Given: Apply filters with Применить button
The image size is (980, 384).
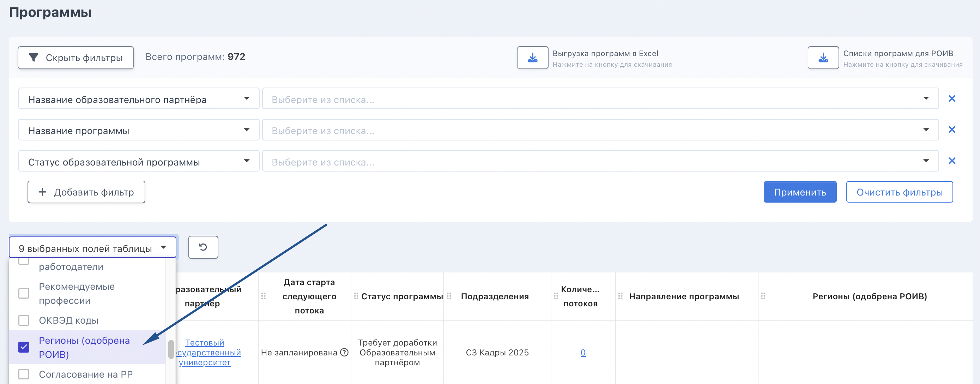Looking at the screenshot, I should [x=800, y=192].
